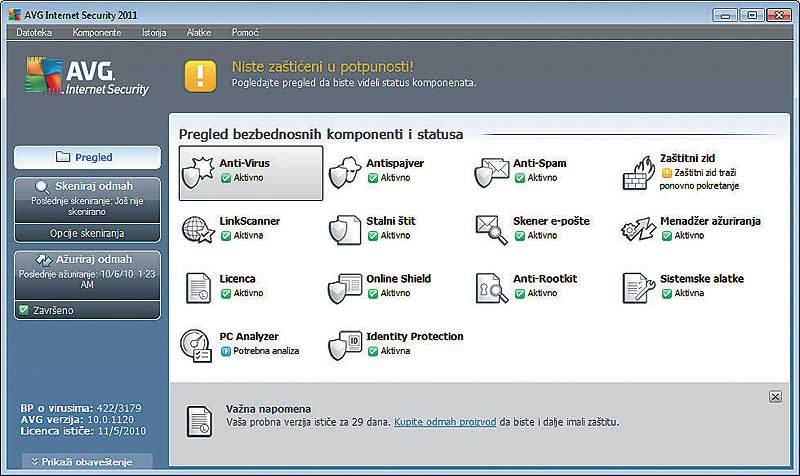Open the Antispajver spy icon
This screenshot has width=800, height=476.
[x=344, y=172]
